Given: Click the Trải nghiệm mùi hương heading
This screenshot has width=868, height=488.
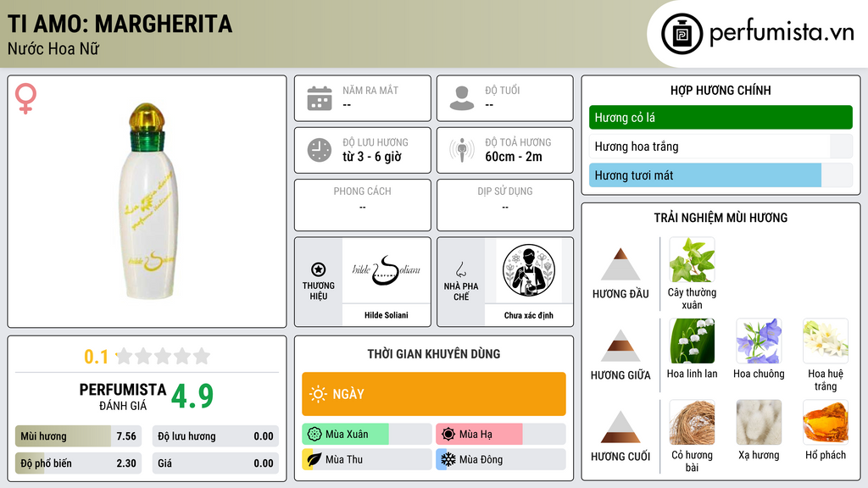Looking at the screenshot, I should click(x=721, y=218).
